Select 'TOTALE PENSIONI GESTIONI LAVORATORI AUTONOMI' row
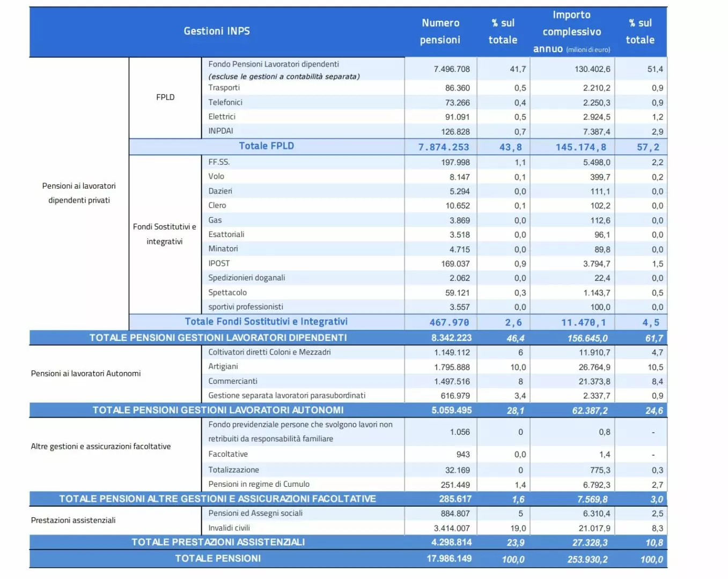This screenshot has height=579, width=728. point(218,410)
